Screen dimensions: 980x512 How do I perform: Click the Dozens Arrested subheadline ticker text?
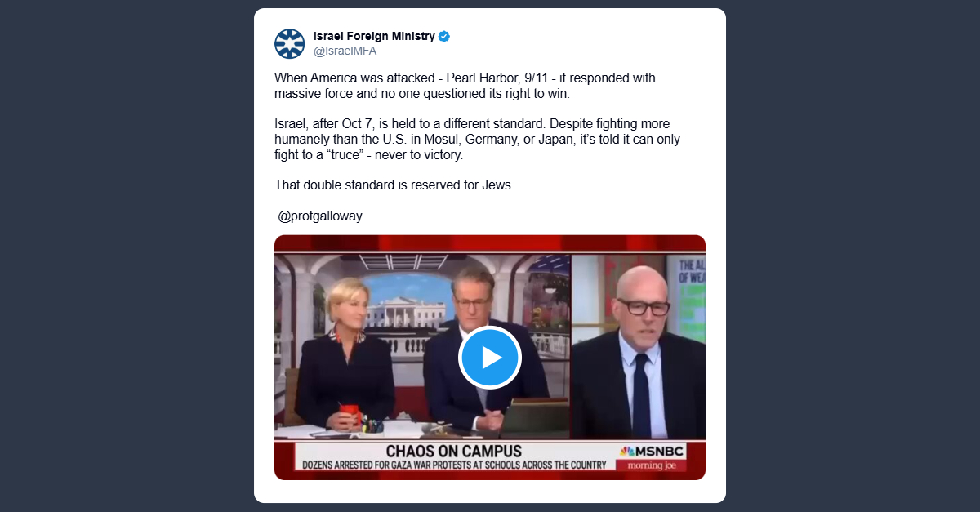455,465
